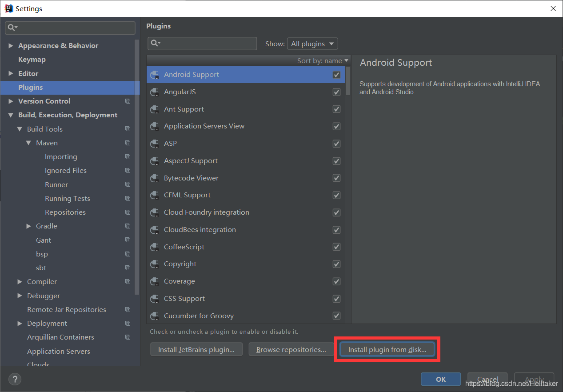This screenshot has width=563, height=392.
Task: Click the ASP plugin icon
Action: [x=155, y=144]
